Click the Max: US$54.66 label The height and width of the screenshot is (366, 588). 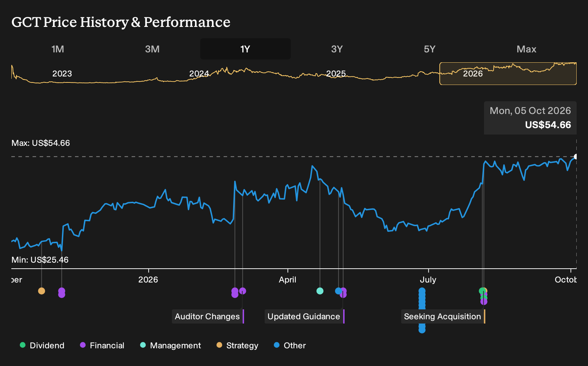[x=41, y=143]
